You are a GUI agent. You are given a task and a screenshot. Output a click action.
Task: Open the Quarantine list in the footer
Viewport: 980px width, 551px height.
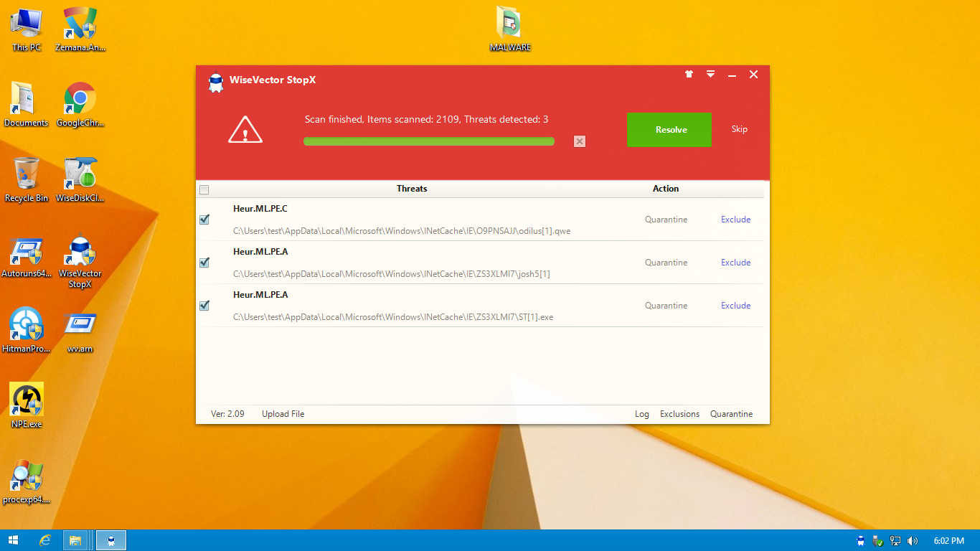[732, 414]
